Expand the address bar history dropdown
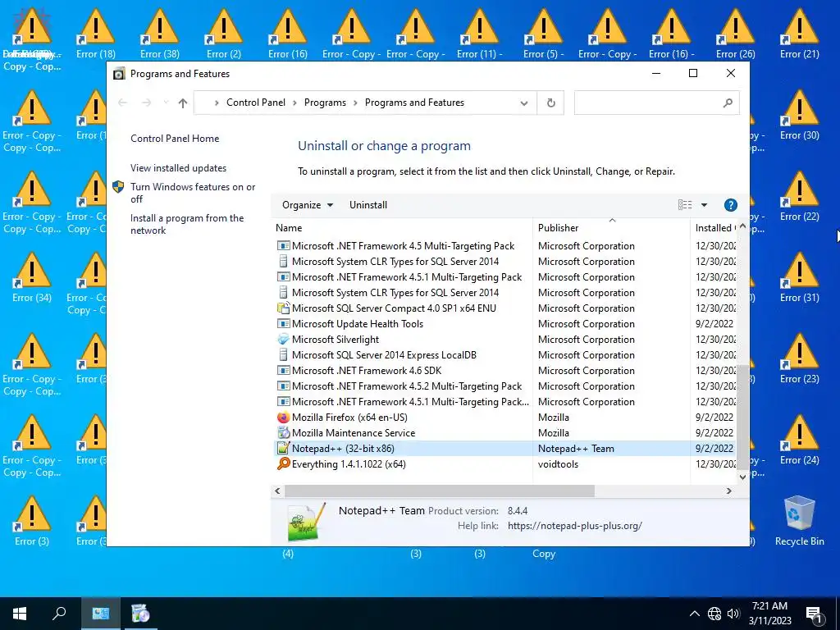Image resolution: width=840 pixels, height=630 pixels. click(x=524, y=103)
